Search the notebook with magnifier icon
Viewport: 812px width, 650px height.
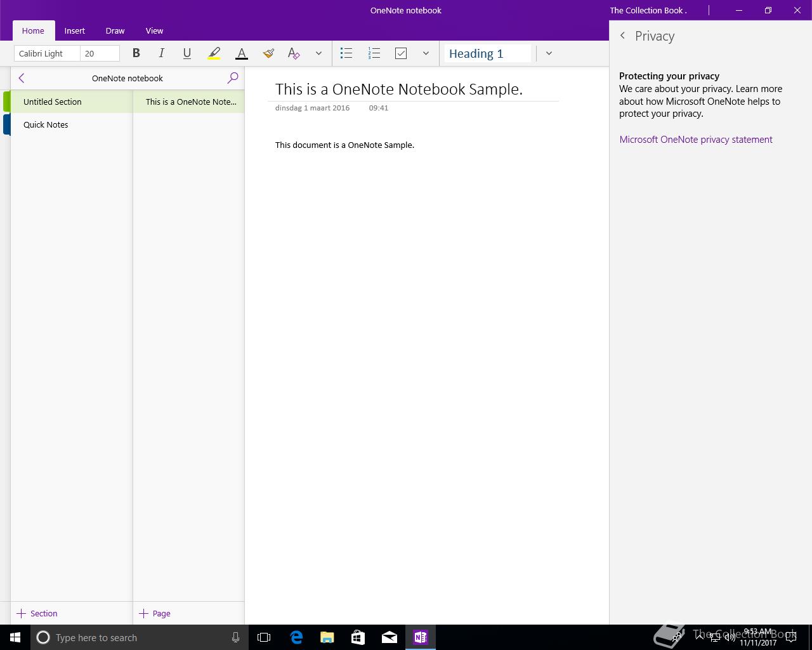(x=233, y=78)
